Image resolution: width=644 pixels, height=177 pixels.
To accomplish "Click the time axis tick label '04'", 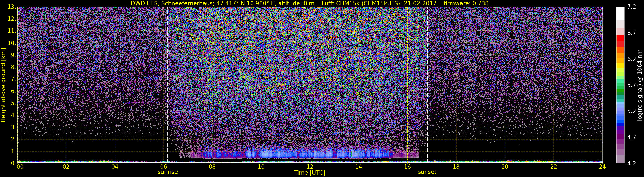I will click(115, 167).
